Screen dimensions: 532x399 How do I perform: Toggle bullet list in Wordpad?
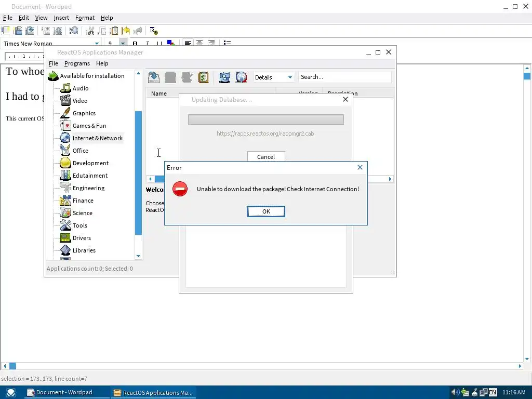pyautogui.click(x=228, y=43)
